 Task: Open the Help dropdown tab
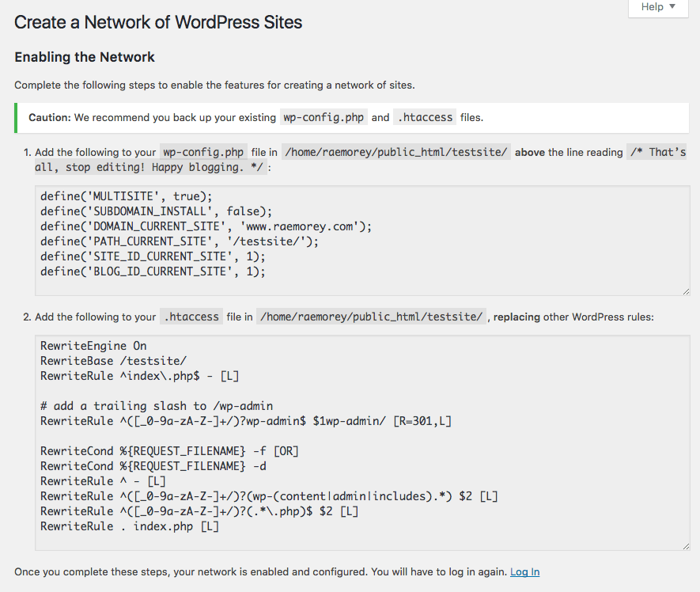click(658, 7)
